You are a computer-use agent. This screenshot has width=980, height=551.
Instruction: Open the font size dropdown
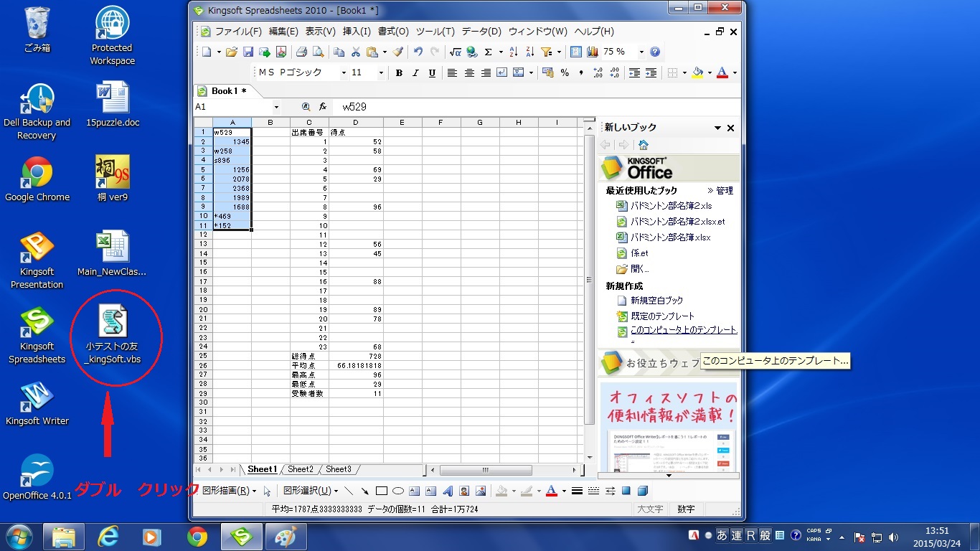click(380, 72)
